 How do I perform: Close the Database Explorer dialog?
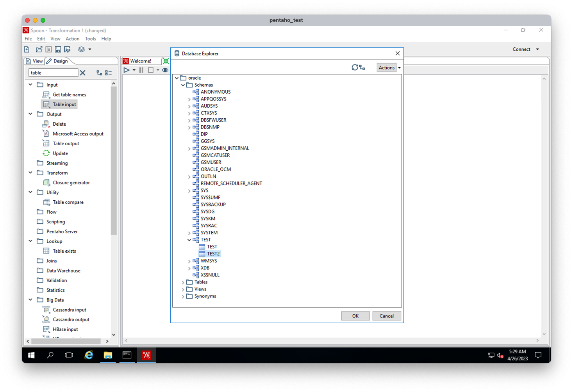pos(398,53)
